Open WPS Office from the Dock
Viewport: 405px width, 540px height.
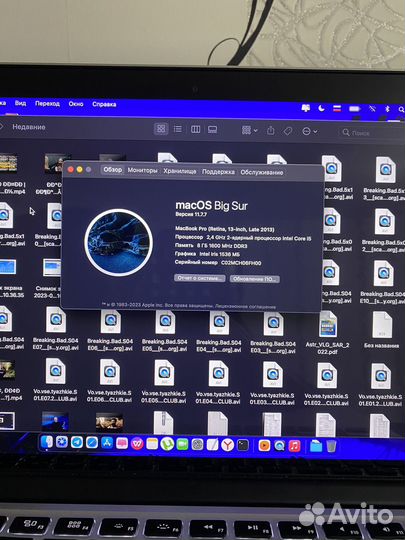137,444
